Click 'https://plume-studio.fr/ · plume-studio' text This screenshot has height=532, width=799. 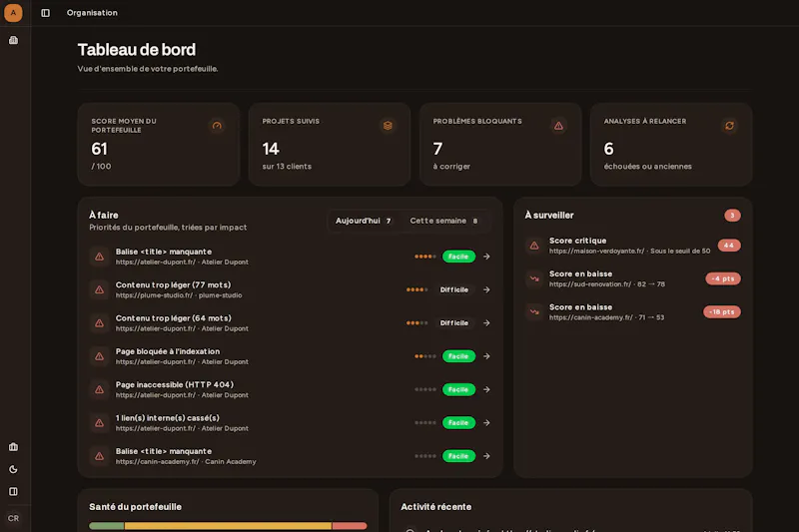coord(179,295)
